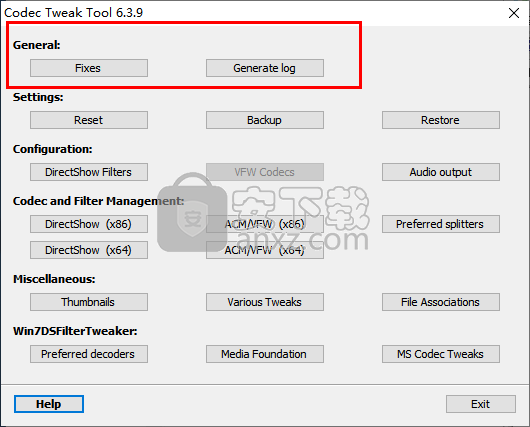
Task: Click the Restore settings button
Action: click(441, 120)
